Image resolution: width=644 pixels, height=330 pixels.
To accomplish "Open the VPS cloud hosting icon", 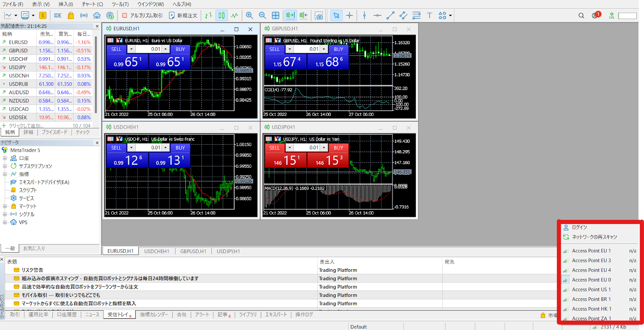I will point(97,15).
